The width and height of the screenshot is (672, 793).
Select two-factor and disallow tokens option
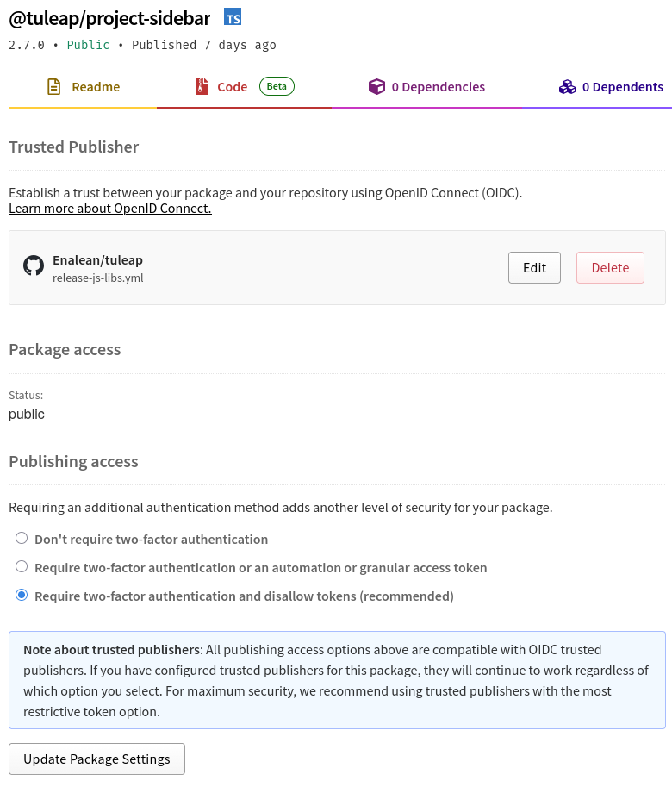click(x=22, y=596)
